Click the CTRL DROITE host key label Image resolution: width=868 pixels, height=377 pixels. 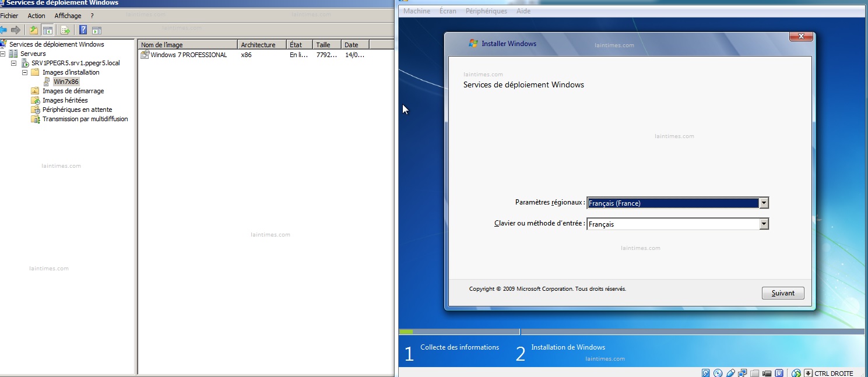[834, 374]
